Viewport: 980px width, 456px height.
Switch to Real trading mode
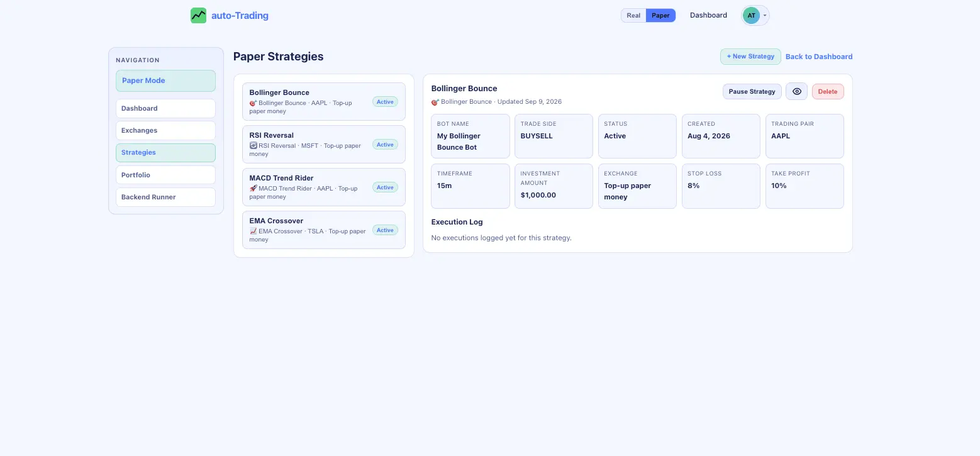click(x=633, y=16)
